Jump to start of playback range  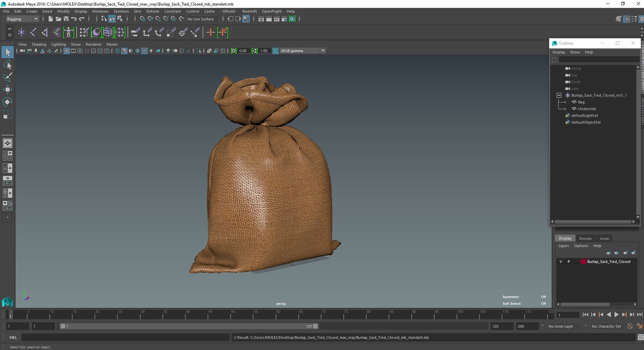585,315
